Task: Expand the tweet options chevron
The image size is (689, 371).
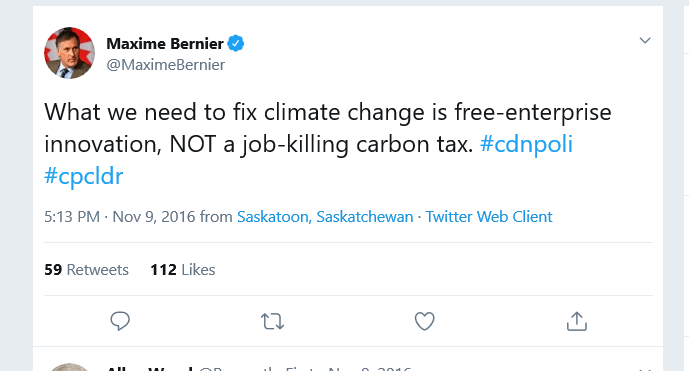Action: pyautogui.click(x=645, y=40)
